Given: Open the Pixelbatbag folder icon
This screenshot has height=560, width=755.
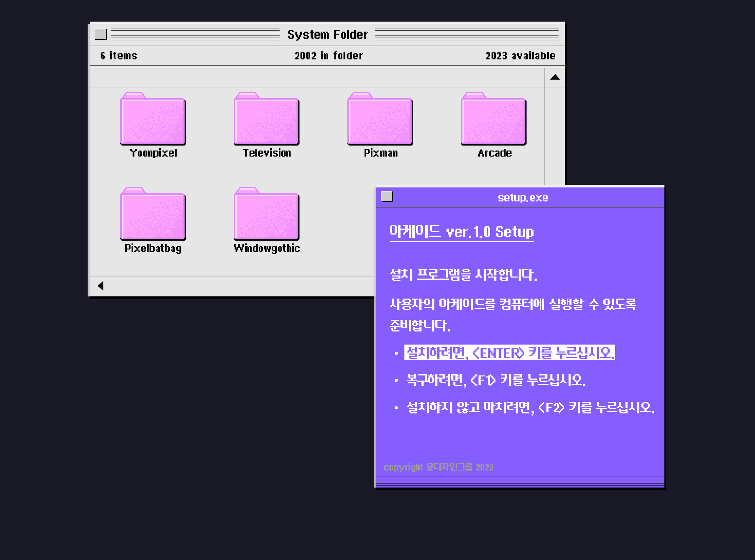Looking at the screenshot, I should [x=153, y=214].
